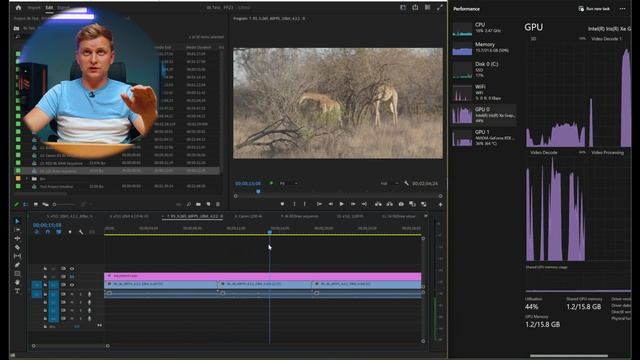Viewport: 640px width, 360px height.
Task: Toggle Linked Selection in timeline header
Action: click(x=59, y=232)
